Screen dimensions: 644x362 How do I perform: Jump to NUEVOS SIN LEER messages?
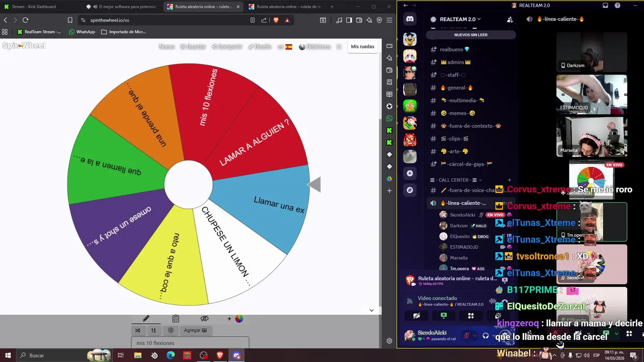coord(470,35)
